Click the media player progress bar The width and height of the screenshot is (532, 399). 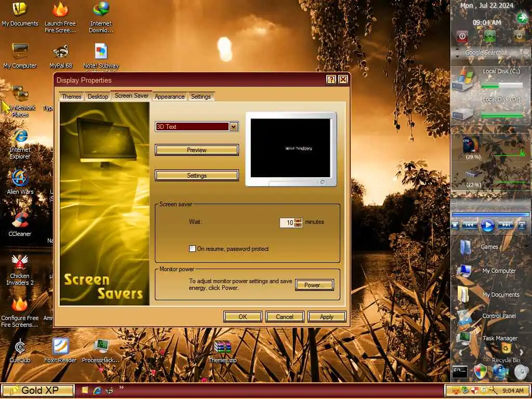point(490,215)
